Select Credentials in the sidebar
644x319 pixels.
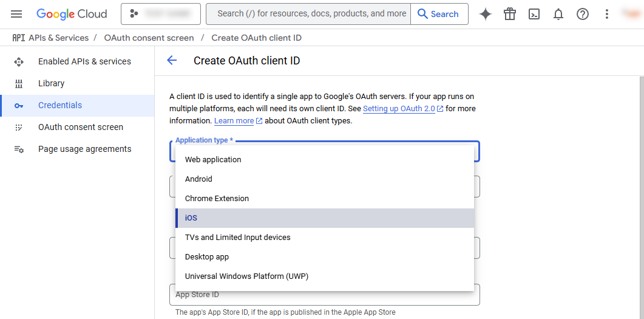tap(77, 105)
